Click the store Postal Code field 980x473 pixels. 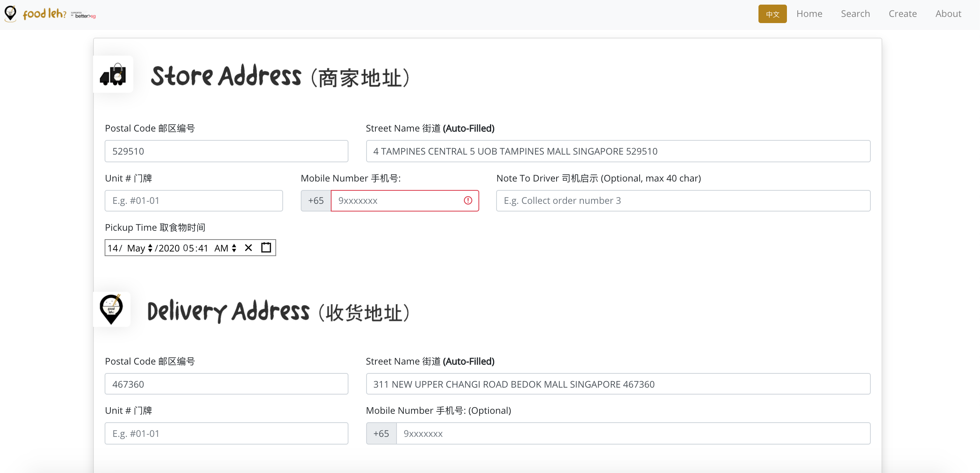(226, 151)
